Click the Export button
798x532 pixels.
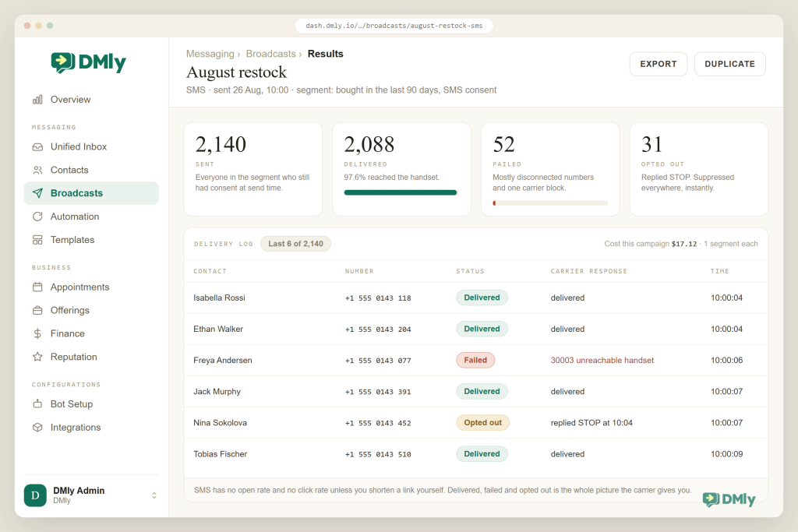coord(659,64)
